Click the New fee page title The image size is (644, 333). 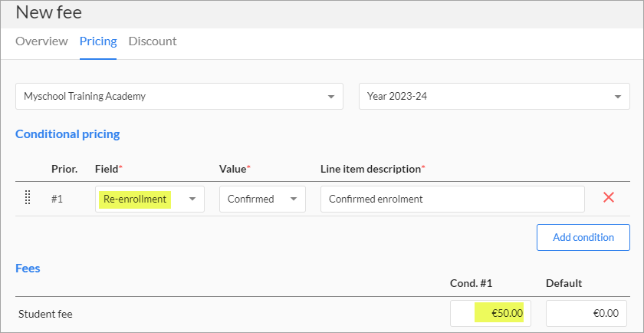(48, 12)
